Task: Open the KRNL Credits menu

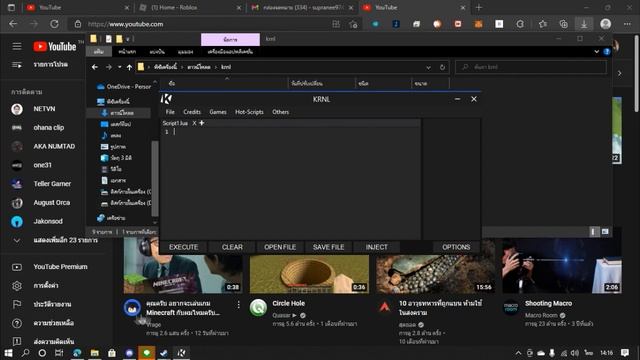Action: coord(192,112)
